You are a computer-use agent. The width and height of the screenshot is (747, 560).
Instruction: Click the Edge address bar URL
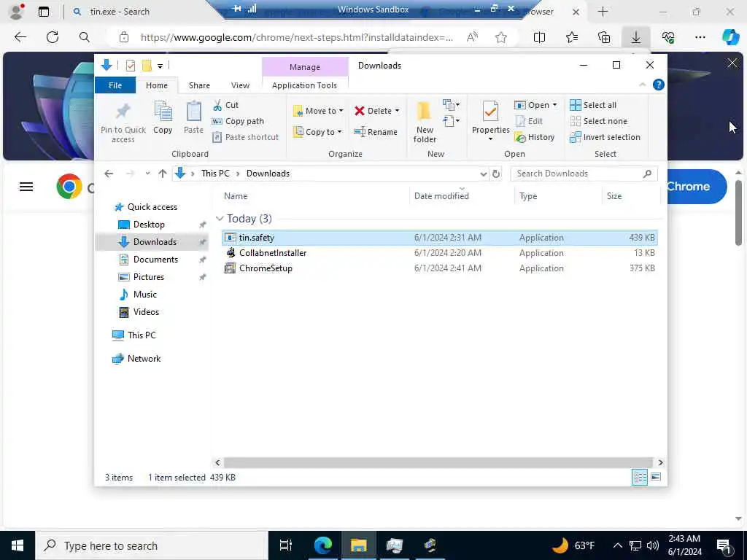[x=296, y=38]
